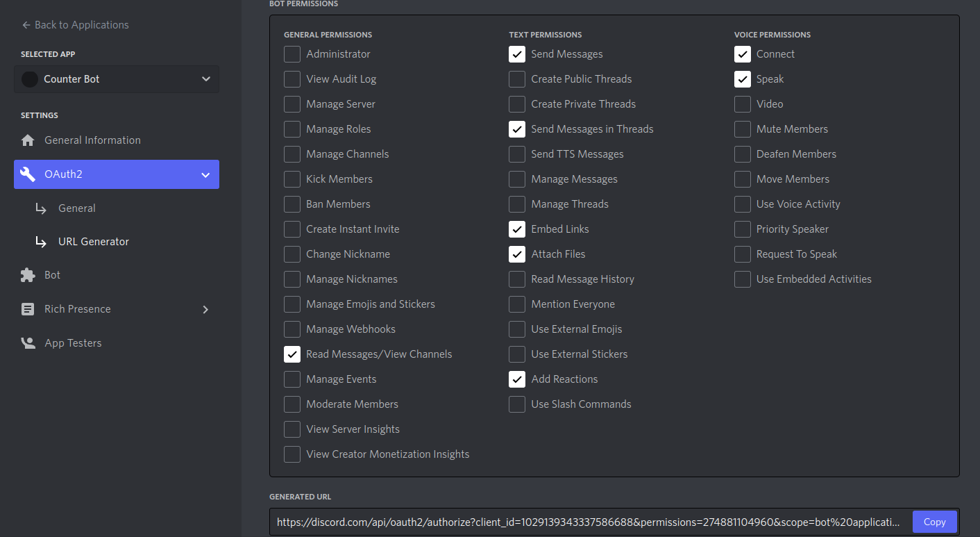Copy the generated URL
This screenshot has width=980, height=537.
(x=934, y=522)
